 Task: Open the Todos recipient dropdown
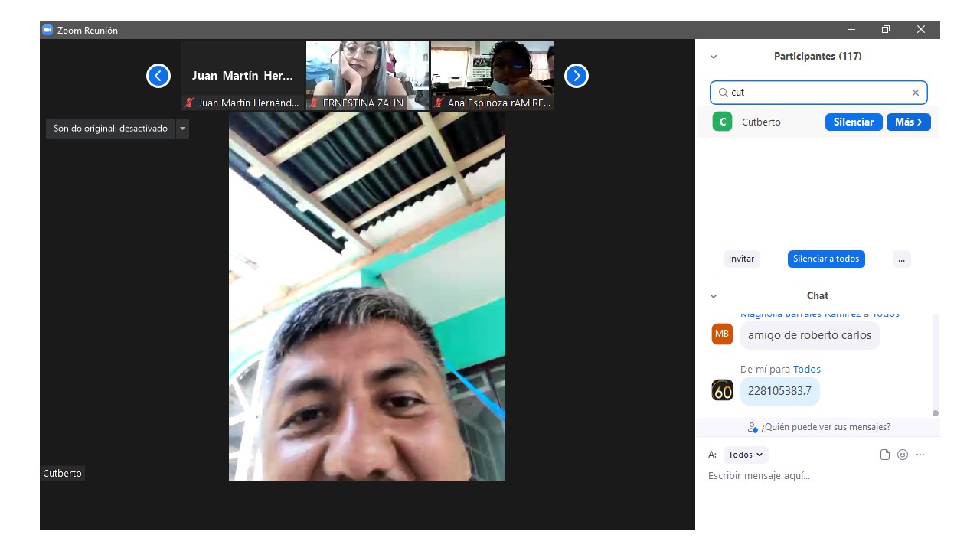coord(745,455)
